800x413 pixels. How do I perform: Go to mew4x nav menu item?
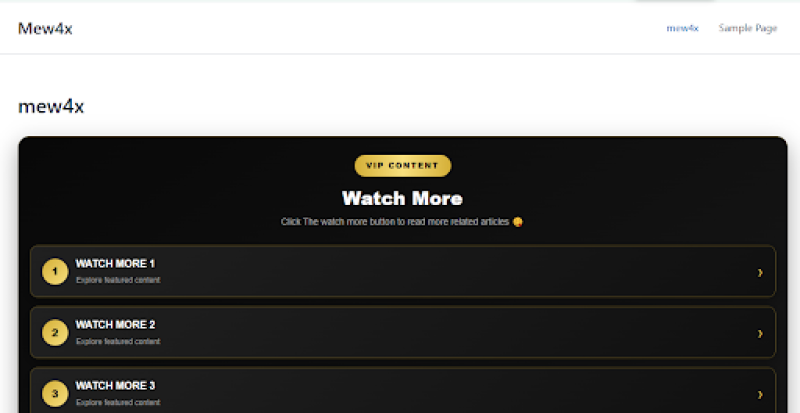(x=682, y=28)
